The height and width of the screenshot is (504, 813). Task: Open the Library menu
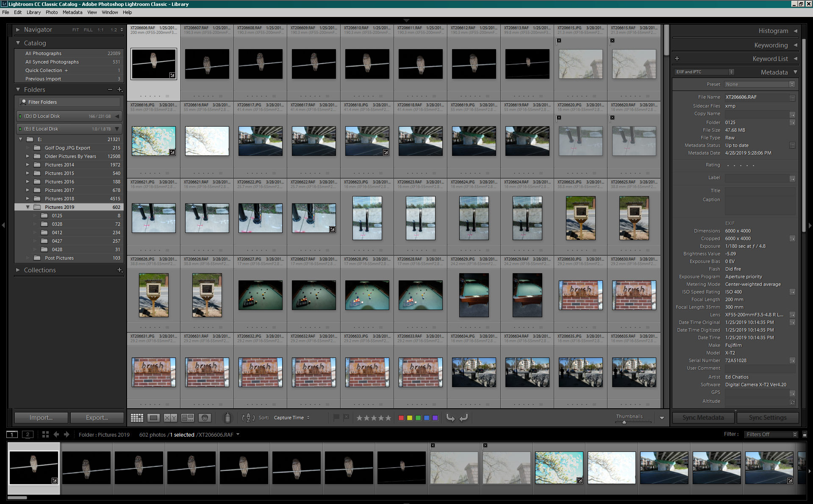[33, 12]
